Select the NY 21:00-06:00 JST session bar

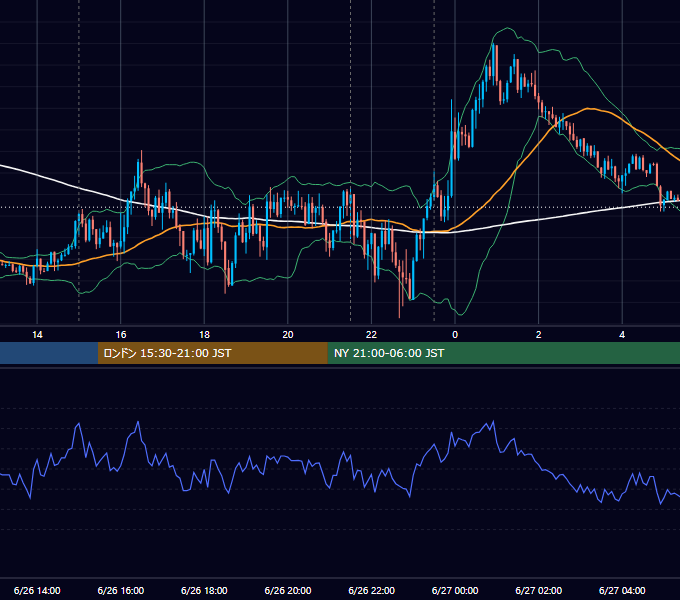click(x=503, y=353)
